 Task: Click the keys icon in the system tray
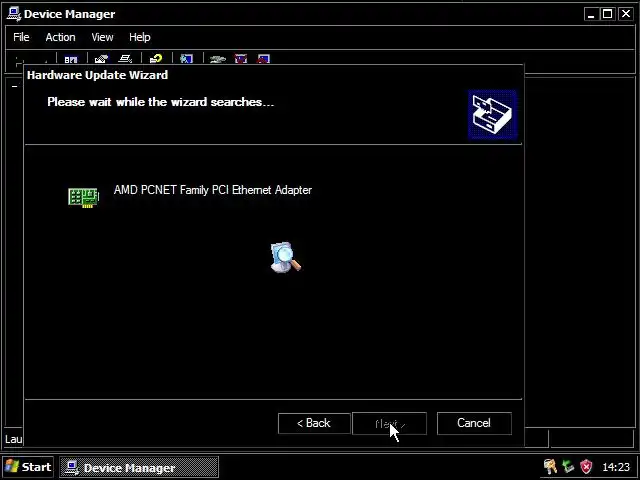550,467
